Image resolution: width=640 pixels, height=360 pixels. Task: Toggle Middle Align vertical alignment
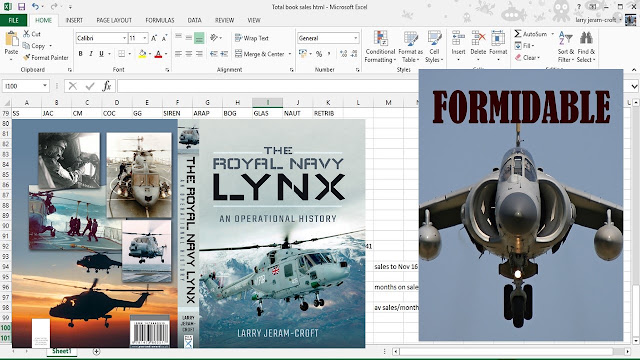point(189,38)
